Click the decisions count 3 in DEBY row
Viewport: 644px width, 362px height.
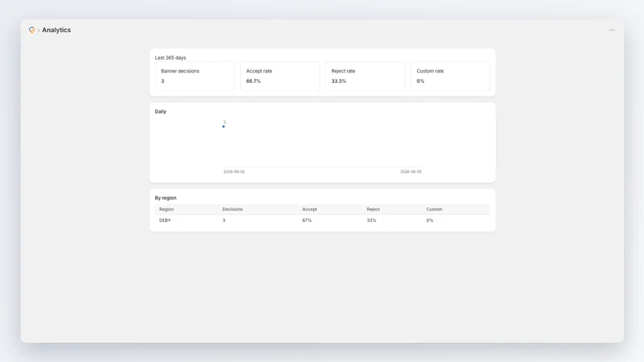pos(224,220)
